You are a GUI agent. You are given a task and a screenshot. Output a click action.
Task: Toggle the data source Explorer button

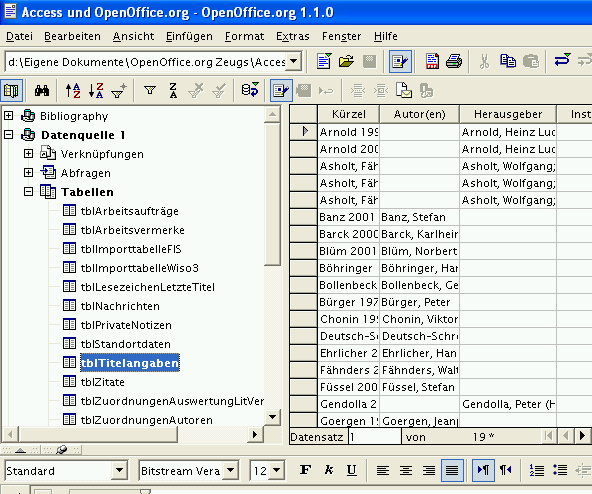(11, 91)
